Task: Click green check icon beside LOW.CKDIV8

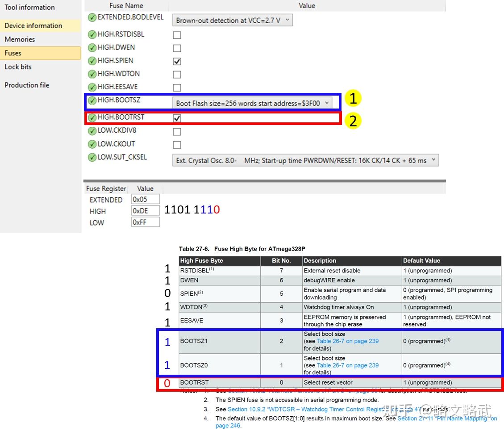Action: coord(92,131)
